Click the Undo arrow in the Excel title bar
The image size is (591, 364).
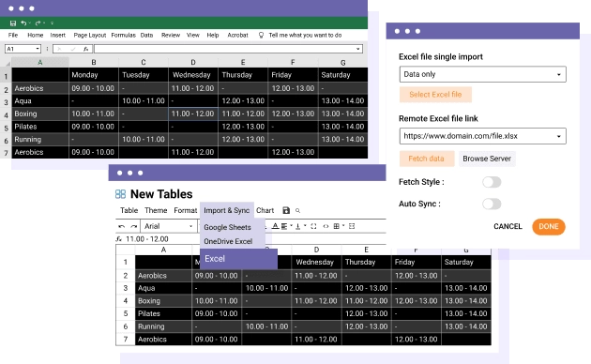coord(23,23)
